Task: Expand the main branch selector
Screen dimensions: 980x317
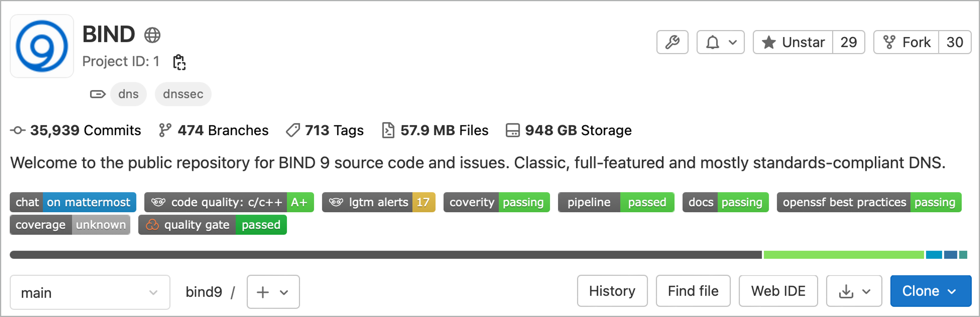Action: (90, 292)
